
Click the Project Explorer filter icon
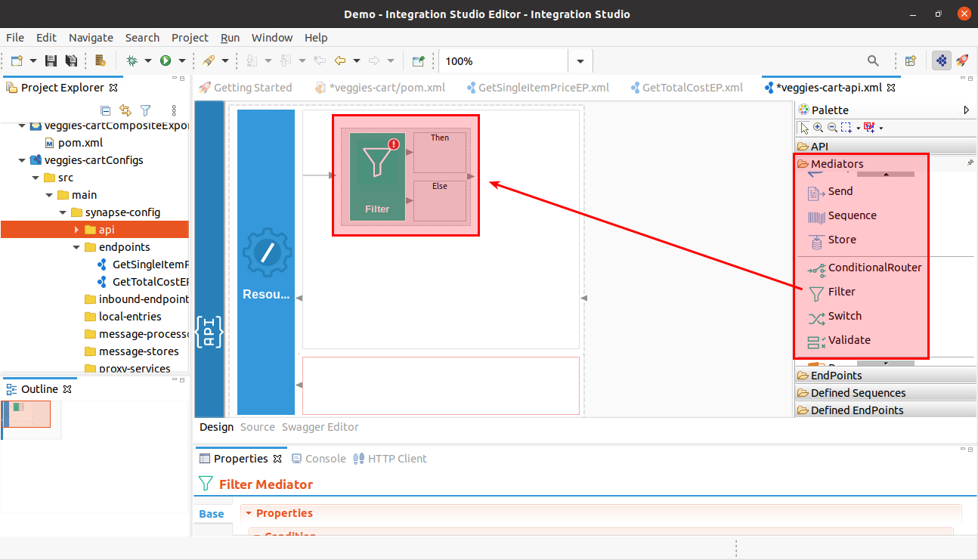[146, 110]
